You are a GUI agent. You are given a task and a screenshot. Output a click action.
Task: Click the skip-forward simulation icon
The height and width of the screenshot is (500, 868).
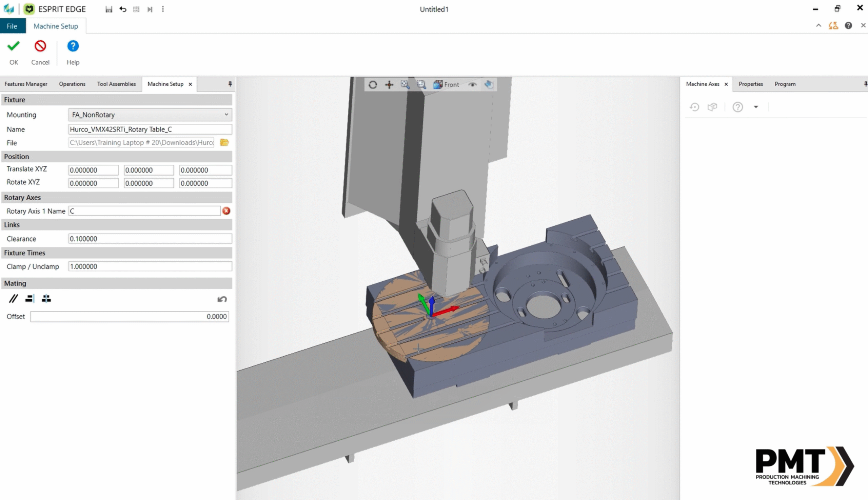click(x=150, y=9)
